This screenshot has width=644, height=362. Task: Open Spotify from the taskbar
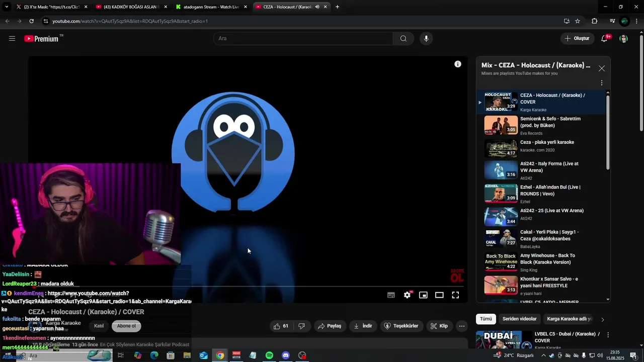click(x=269, y=355)
